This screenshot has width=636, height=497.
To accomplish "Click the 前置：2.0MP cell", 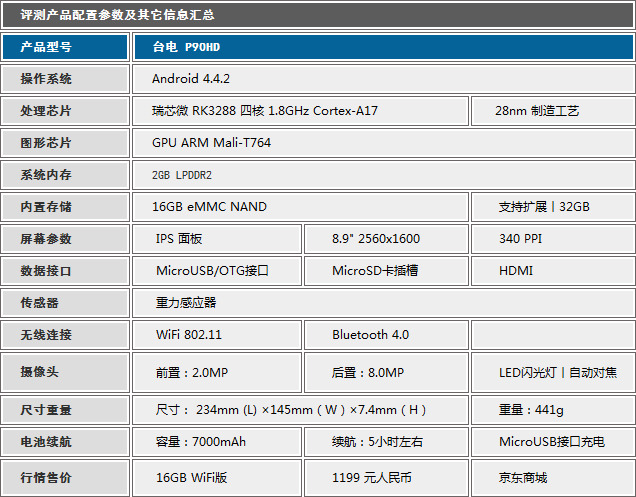I will pos(217,372).
